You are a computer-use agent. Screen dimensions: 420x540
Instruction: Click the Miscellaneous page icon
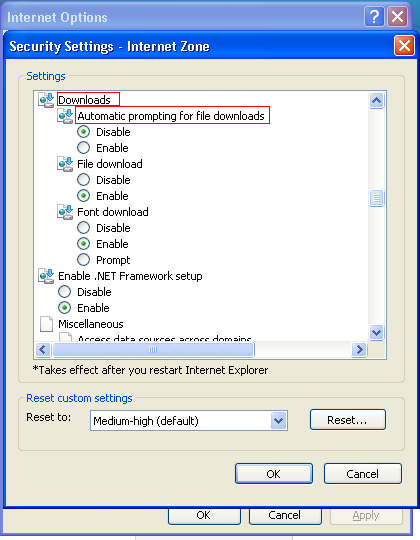[x=46, y=324]
